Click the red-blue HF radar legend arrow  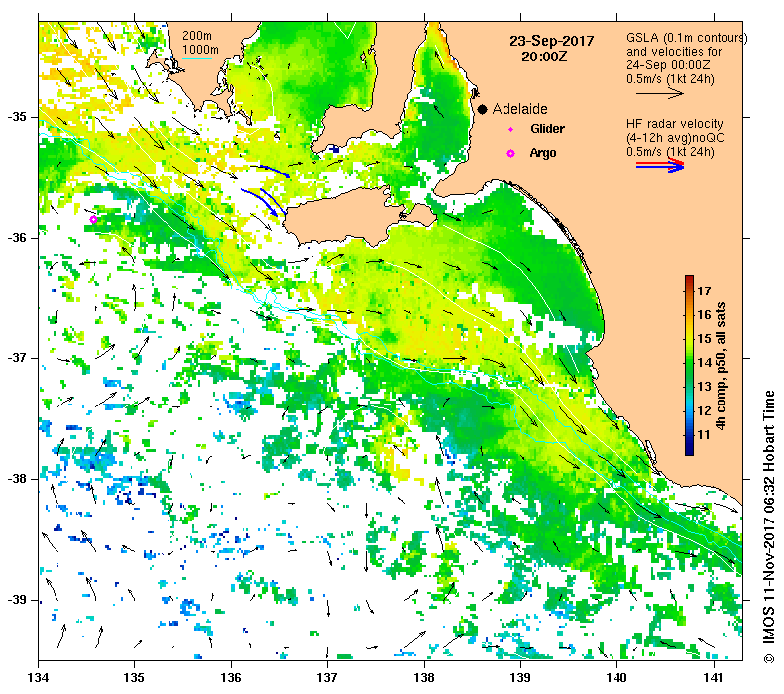[x=660, y=165]
